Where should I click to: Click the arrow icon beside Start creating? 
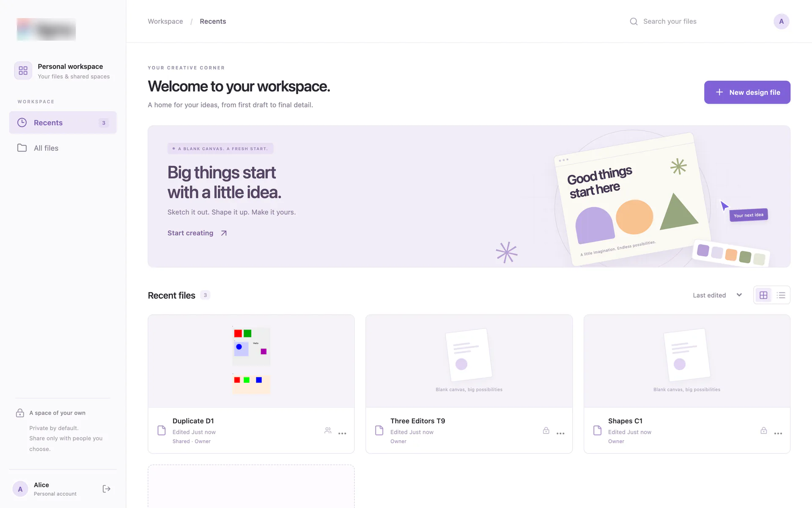(224, 233)
